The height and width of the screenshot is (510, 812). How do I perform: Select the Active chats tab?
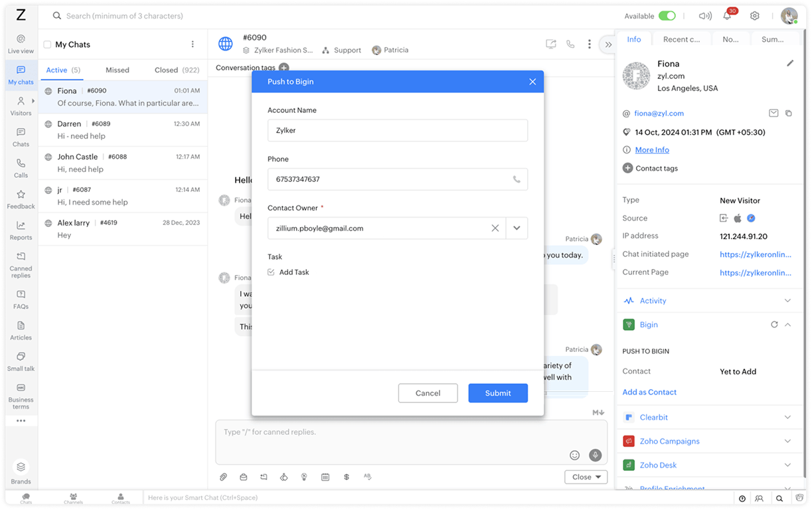[63, 70]
